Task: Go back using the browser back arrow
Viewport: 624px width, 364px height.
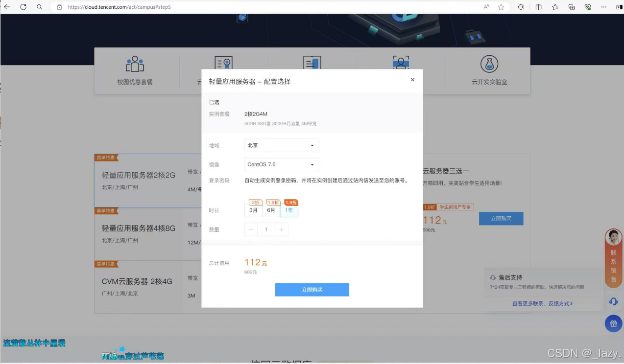Action: click(7, 7)
